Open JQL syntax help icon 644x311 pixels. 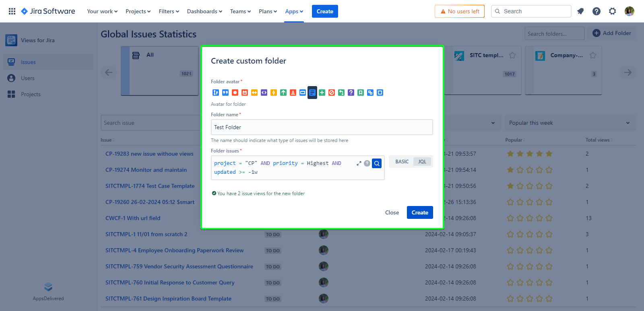pyautogui.click(x=367, y=163)
